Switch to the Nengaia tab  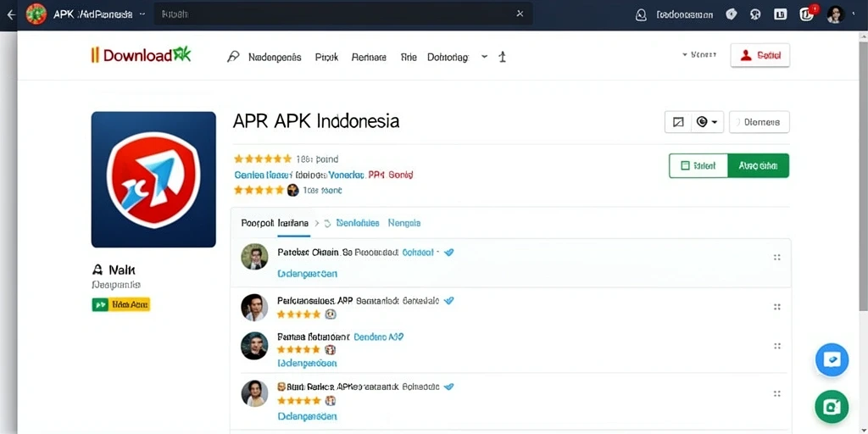click(x=404, y=223)
